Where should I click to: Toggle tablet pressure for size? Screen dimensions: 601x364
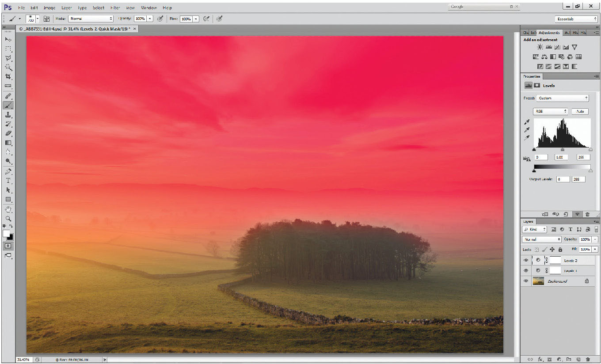coord(219,19)
